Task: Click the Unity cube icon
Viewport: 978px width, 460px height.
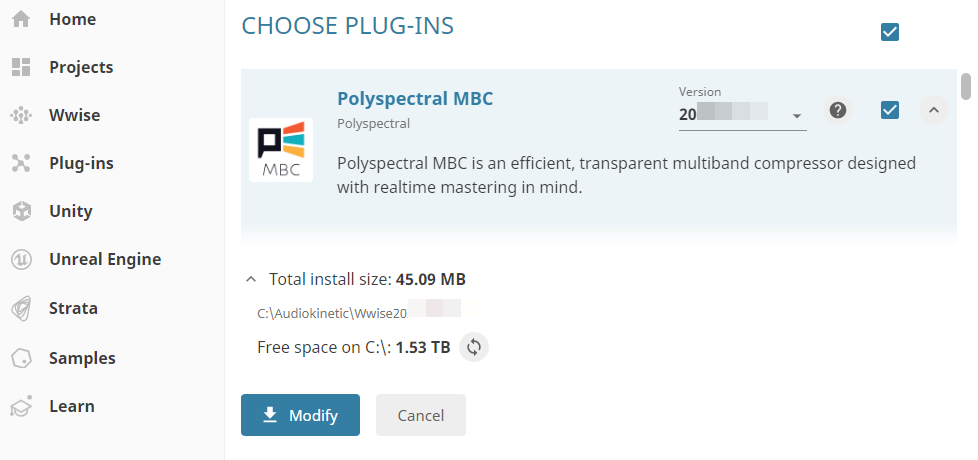Action: [21, 211]
